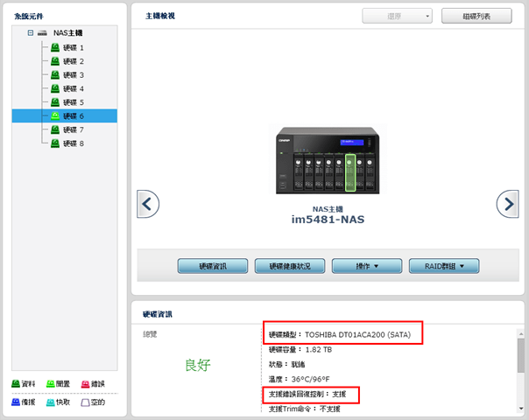Click 硬碟 3 green drive icon
The height and width of the screenshot is (420, 529).
coord(55,75)
